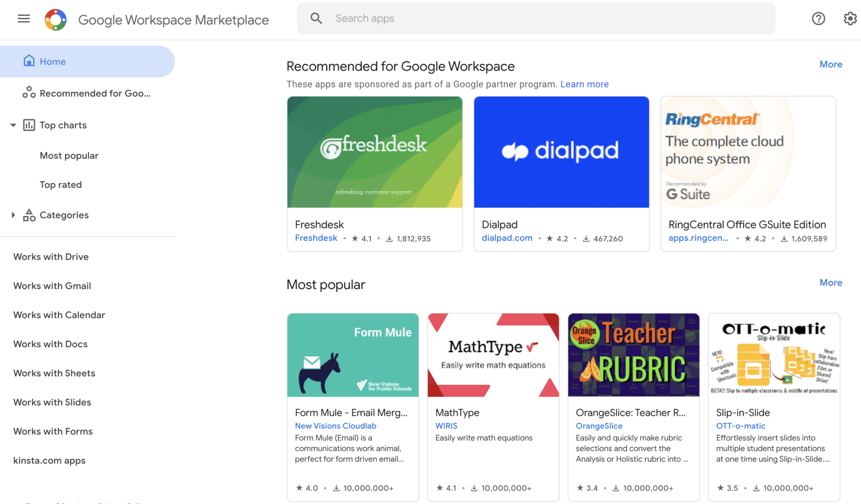The width and height of the screenshot is (861, 504).
Task: Click inside the Search apps field
Action: pyautogui.click(x=462, y=18)
